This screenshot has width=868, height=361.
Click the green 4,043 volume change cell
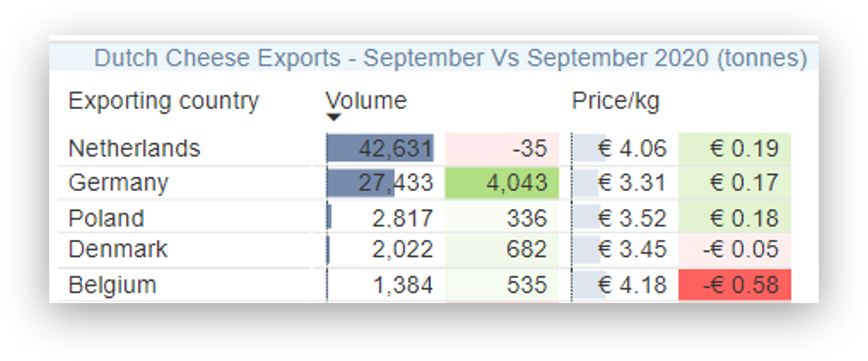(x=502, y=182)
